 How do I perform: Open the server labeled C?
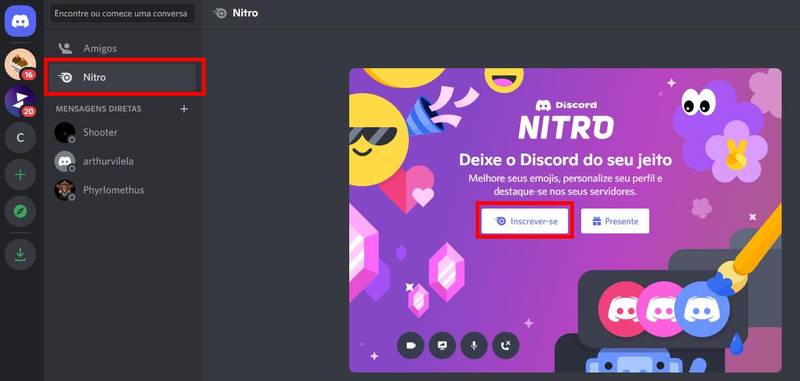[20, 138]
